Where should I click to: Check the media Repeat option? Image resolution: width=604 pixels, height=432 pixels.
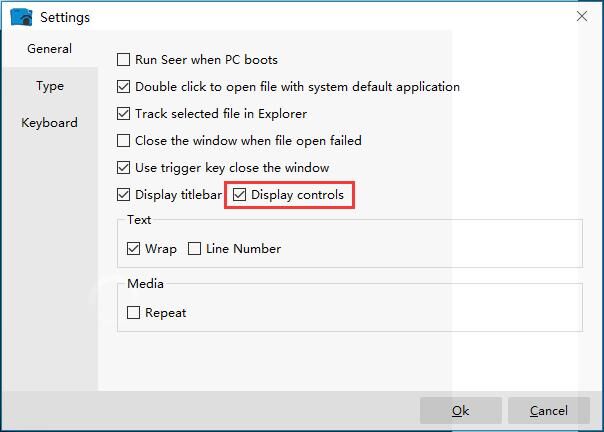click(134, 313)
